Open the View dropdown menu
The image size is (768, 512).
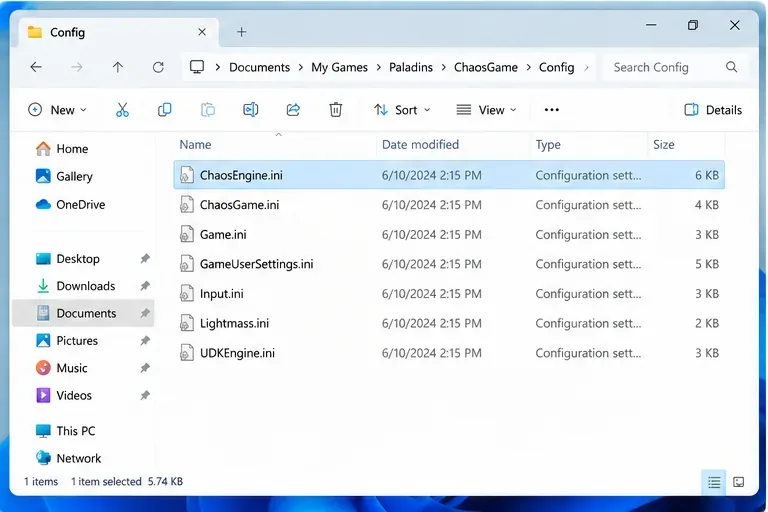click(486, 110)
